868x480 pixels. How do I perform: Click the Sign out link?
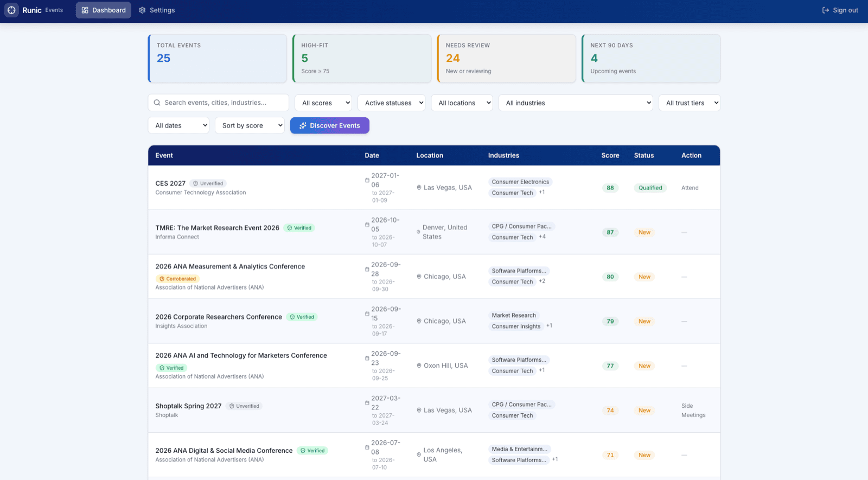coord(840,10)
